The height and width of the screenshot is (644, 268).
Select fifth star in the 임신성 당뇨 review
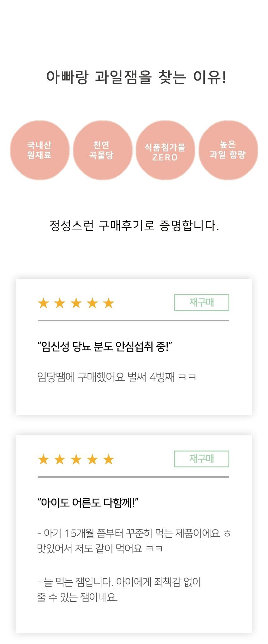point(108,303)
